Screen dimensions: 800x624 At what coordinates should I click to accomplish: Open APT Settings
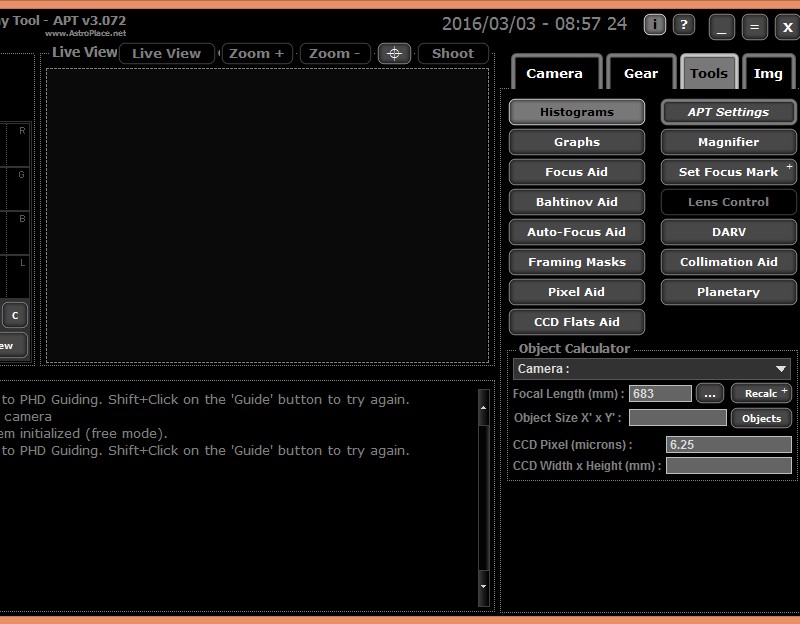pos(728,112)
